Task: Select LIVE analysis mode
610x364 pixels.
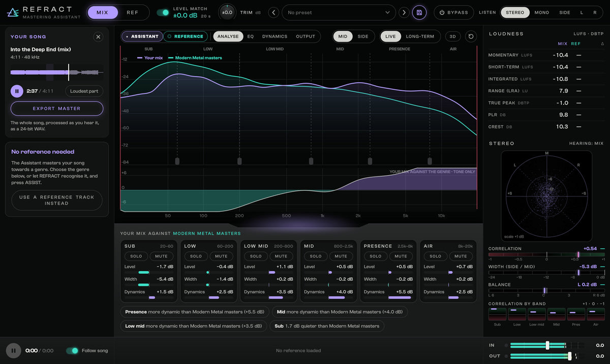Action: coord(390,37)
